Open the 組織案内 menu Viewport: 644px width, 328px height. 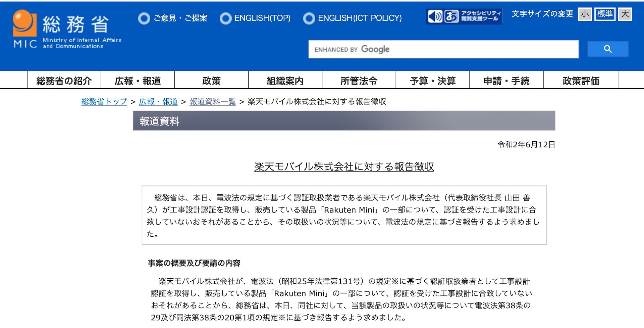pyautogui.click(x=285, y=81)
